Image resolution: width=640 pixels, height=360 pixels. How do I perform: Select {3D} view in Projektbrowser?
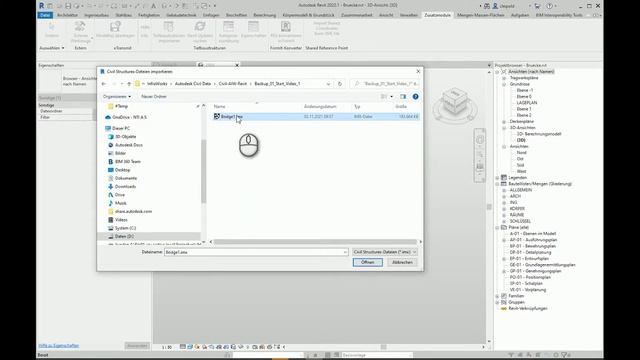tap(521, 140)
